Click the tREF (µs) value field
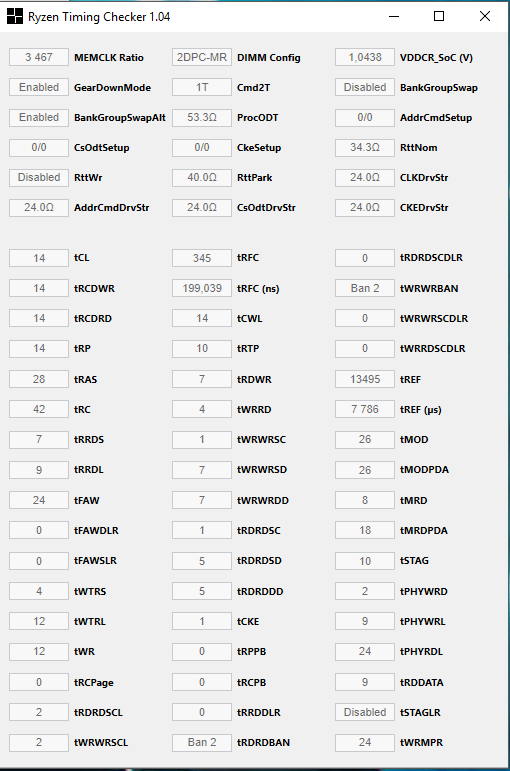510x771 pixels. (x=365, y=409)
